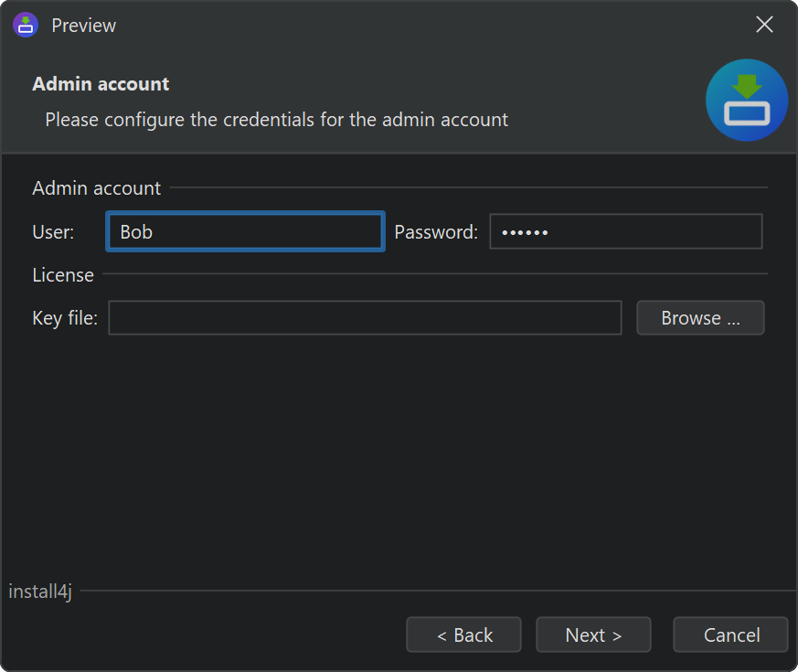This screenshot has width=798, height=672.
Task: Click the install4j footer text
Action: pos(40,592)
